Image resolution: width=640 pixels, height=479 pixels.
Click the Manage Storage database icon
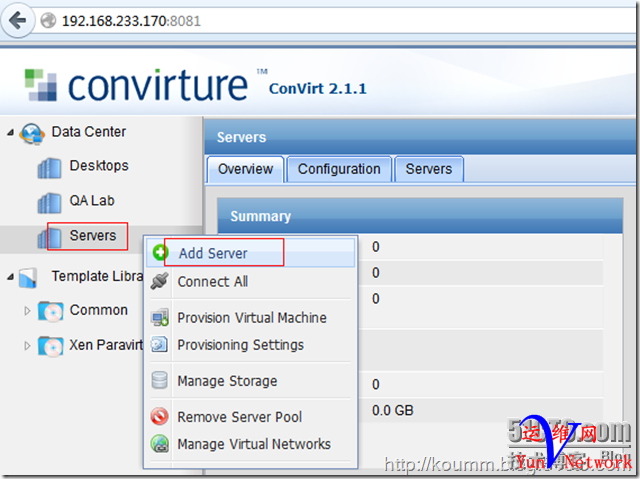(160, 380)
